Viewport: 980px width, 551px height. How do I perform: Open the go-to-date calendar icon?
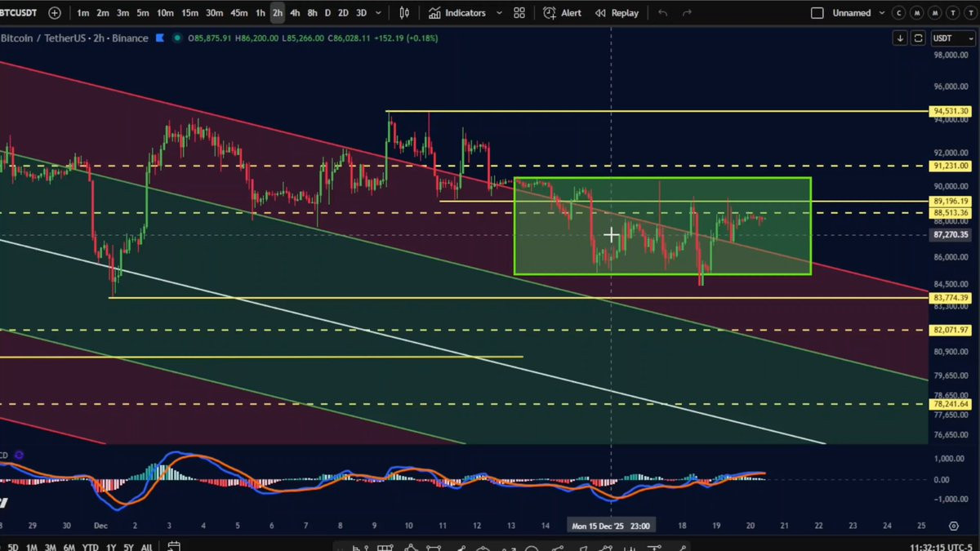coord(174,546)
